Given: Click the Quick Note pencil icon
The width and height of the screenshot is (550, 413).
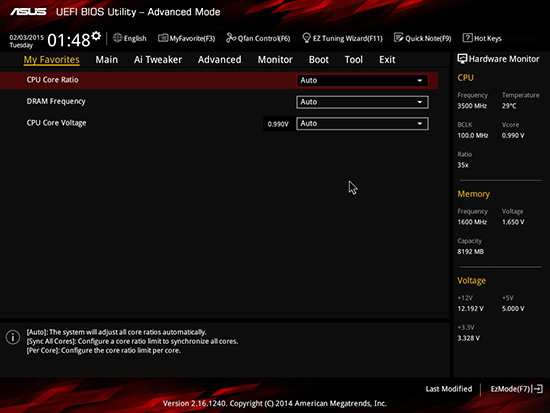Looking at the screenshot, I should click(x=398, y=38).
